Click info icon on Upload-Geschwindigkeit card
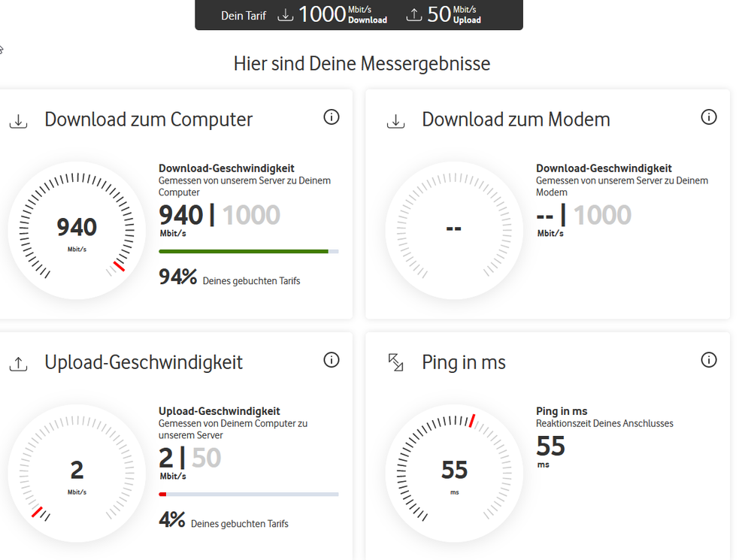The width and height of the screenshot is (751, 560). coord(332,360)
